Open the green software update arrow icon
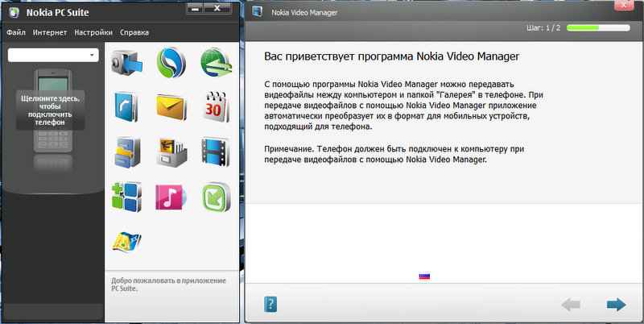The height and width of the screenshot is (324, 644). [216, 197]
